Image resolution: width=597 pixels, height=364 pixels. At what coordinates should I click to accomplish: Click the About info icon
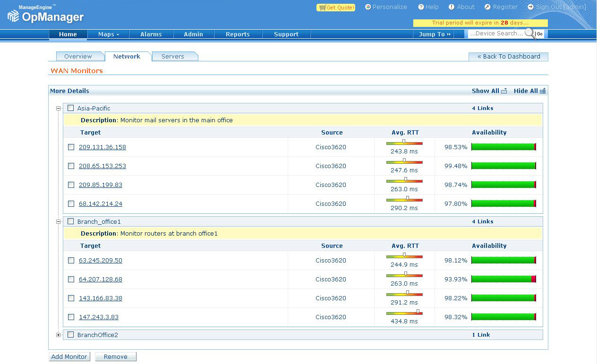452,7
